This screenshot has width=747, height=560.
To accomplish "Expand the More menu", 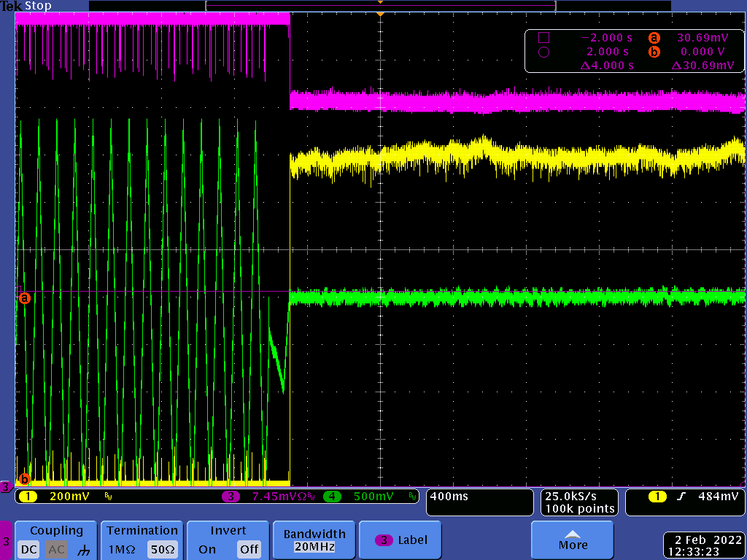I will pyautogui.click(x=573, y=540).
